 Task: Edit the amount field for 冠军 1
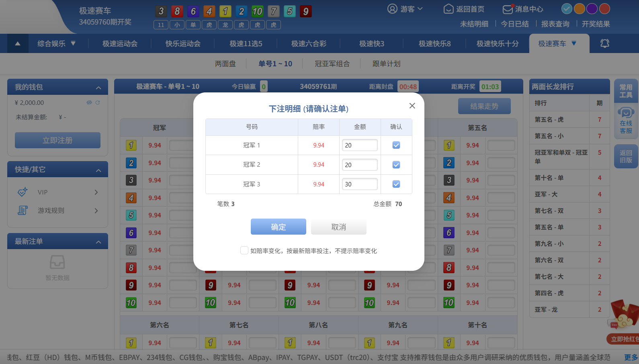pyautogui.click(x=360, y=145)
